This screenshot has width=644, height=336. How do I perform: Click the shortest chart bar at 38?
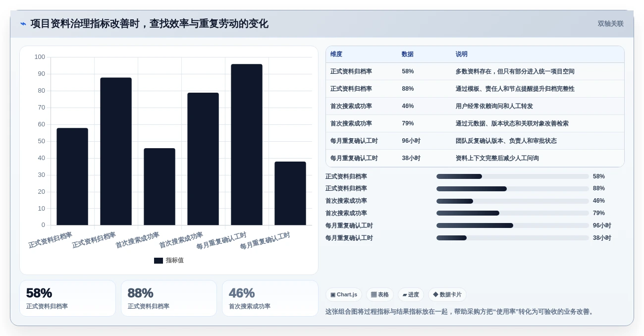[290, 193]
